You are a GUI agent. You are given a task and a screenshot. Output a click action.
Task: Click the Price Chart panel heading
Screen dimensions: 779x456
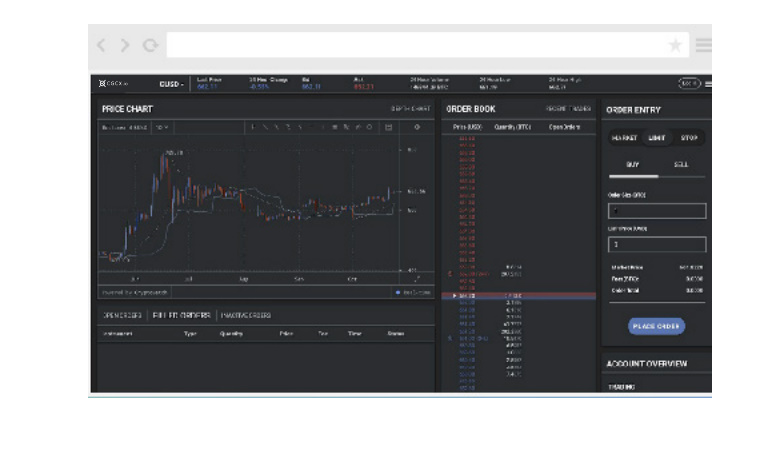pos(127,109)
